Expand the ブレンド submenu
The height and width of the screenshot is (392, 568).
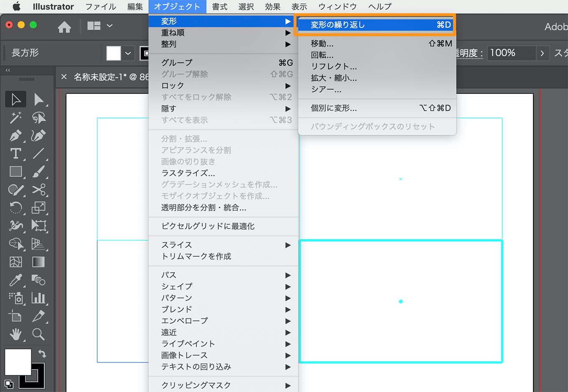(223, 309)
